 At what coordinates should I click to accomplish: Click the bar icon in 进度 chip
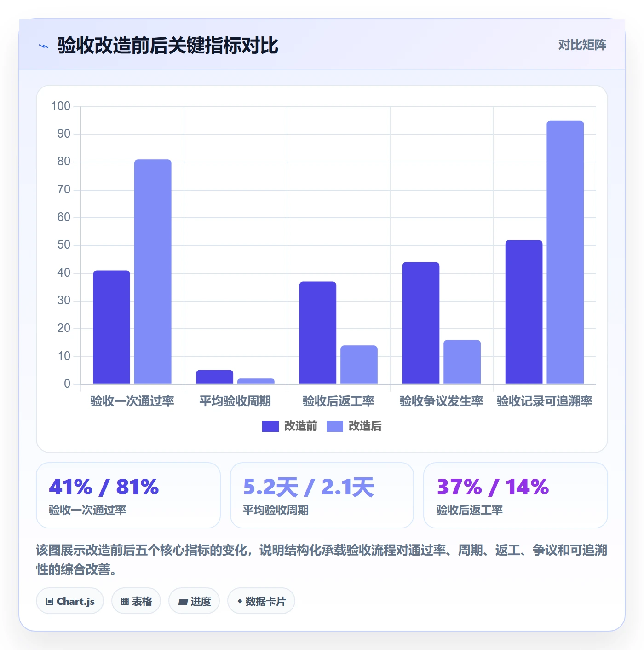tap(183, 602)
